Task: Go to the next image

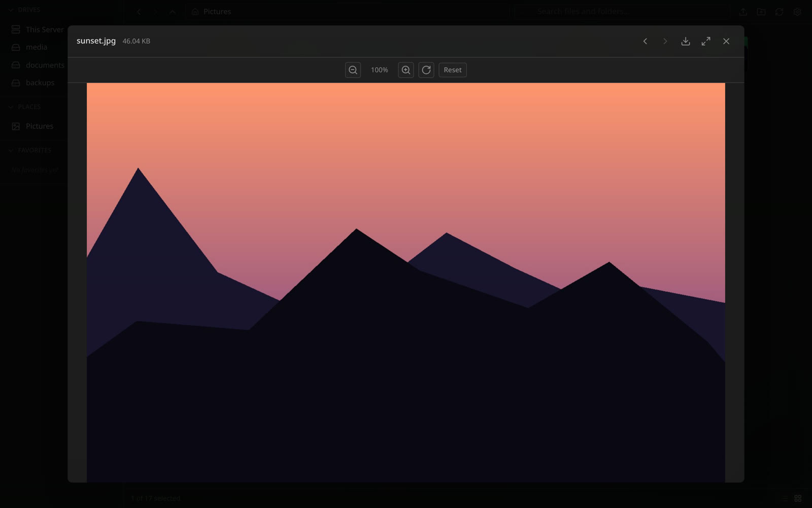Action: (x=665, y=41)
